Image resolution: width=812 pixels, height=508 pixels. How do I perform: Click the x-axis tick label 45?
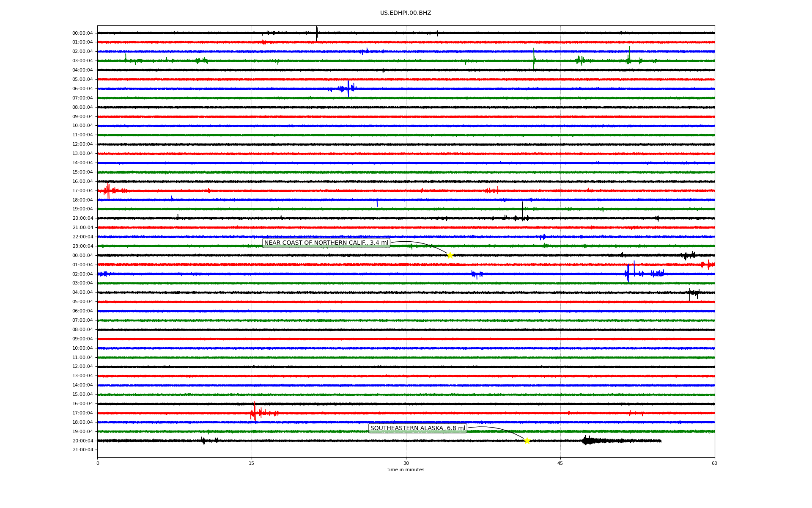click(560, 463)
